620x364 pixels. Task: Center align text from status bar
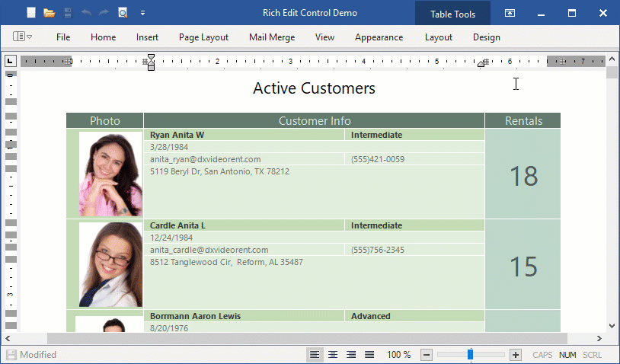coord(333,355)
